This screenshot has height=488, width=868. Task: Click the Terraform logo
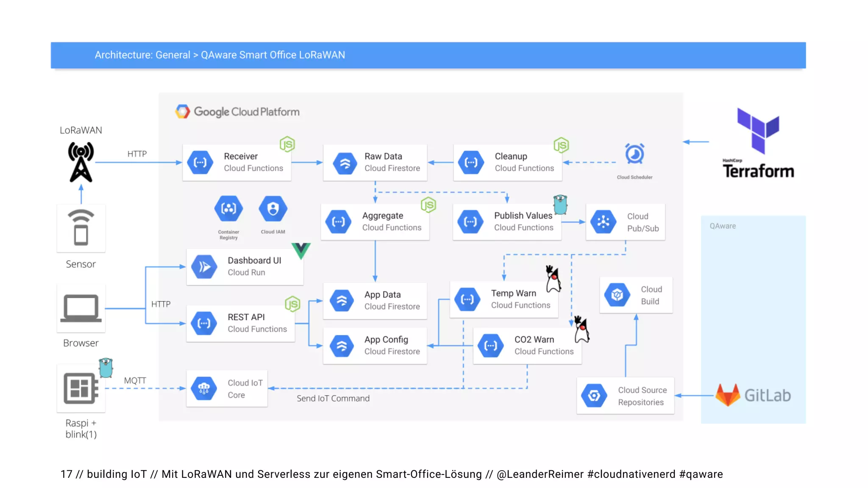coord(758,143)
